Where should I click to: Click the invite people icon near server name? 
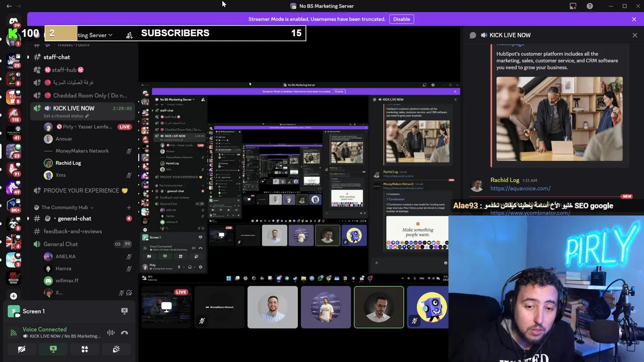(x=129, y=35)
